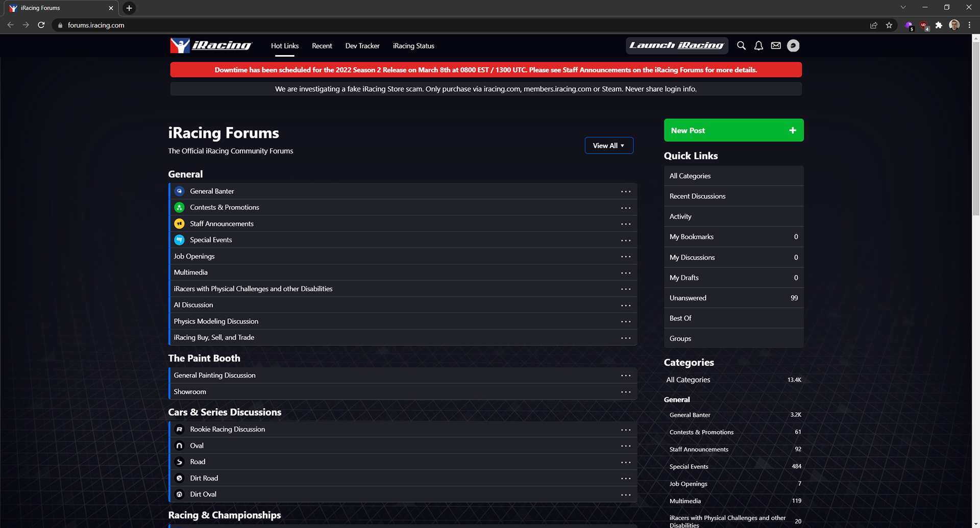980x528 pixels.
Task: Open the Dev Tracker page
Action: [x=362, y=46]
